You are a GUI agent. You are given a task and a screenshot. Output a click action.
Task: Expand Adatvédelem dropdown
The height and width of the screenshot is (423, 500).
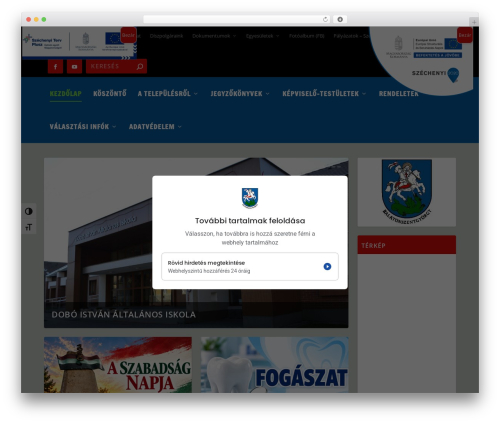click(x=155, y=127)
